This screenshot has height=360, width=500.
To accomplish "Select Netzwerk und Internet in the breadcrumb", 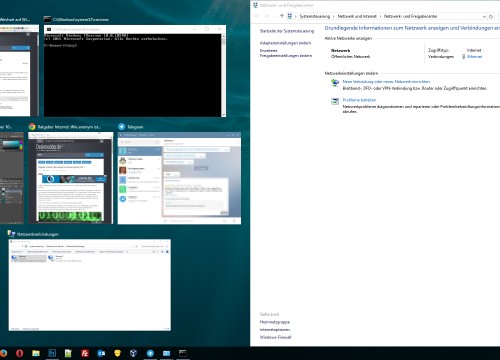I will point(357,16).
